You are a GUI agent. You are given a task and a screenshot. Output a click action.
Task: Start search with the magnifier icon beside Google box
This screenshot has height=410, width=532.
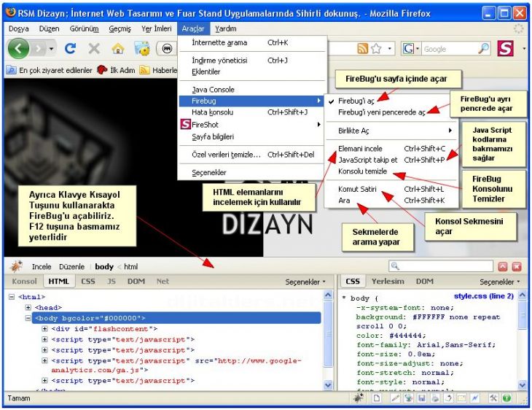point(484,49)
